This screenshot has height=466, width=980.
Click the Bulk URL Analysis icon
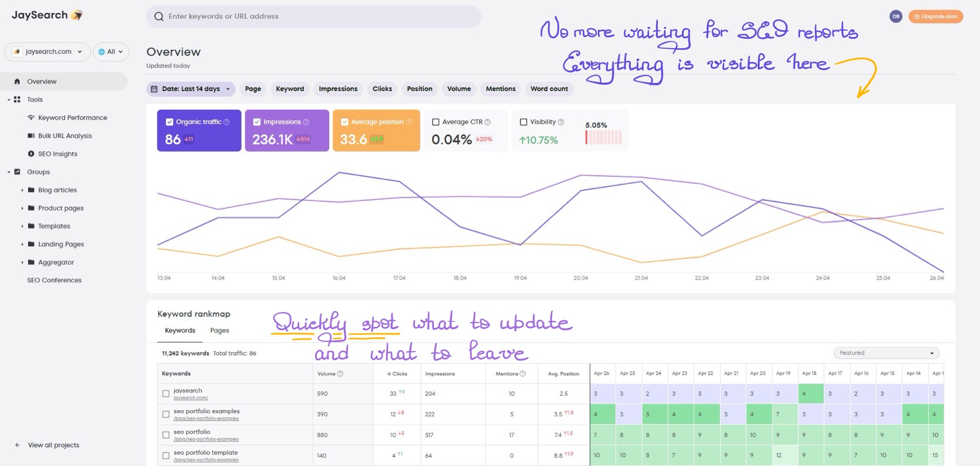click(31, 136)
